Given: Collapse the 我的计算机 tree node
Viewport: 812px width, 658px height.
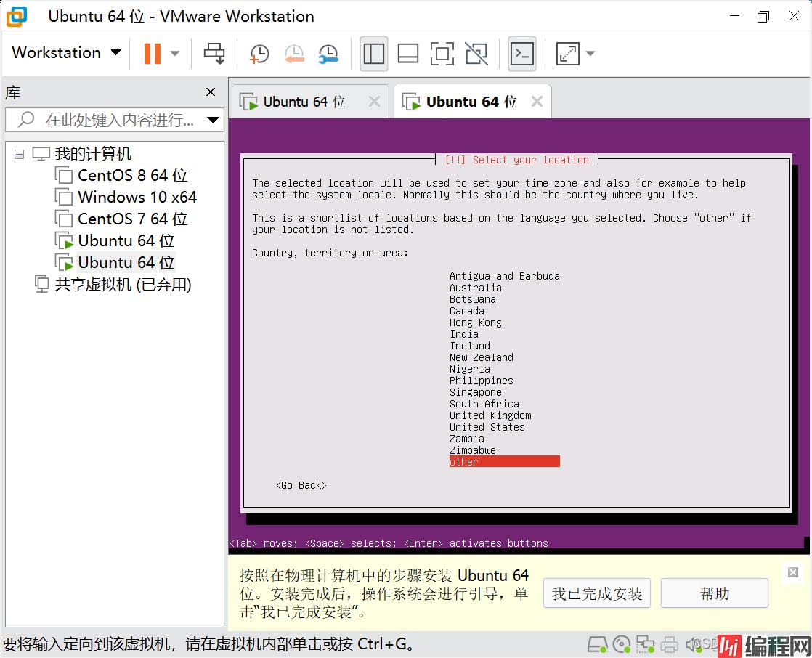Looking at the screenshot, I should coord(19,154).
